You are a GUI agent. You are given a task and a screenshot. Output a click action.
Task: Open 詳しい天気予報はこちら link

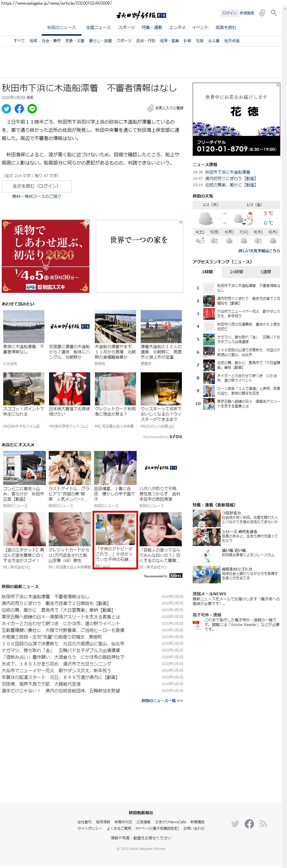[259, 251]
